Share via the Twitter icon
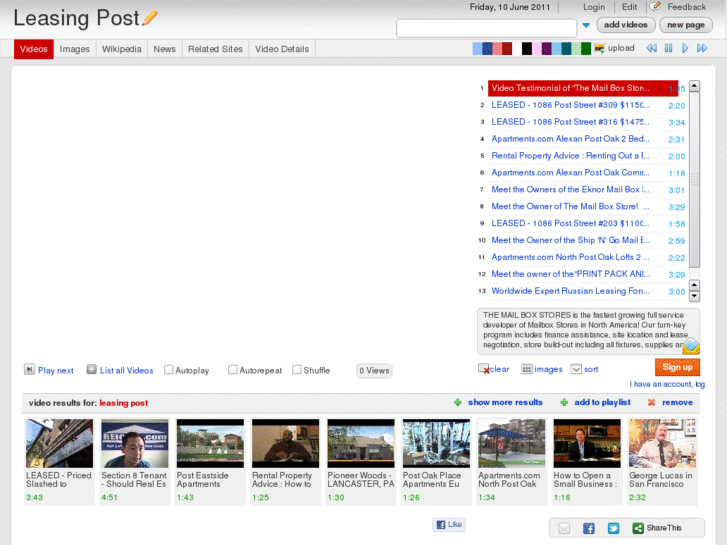Viewport: 727px width, 545px height. tap(613, 528)
